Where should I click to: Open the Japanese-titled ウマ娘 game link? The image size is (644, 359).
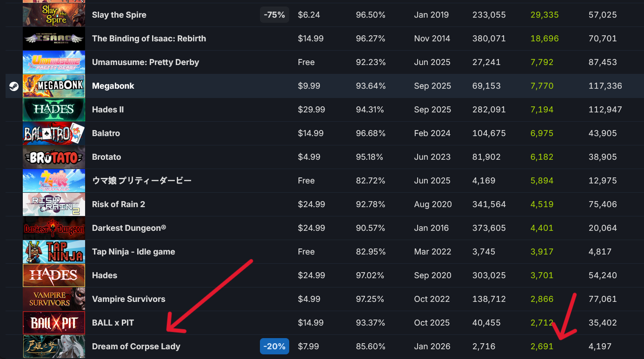coord(141,181)
